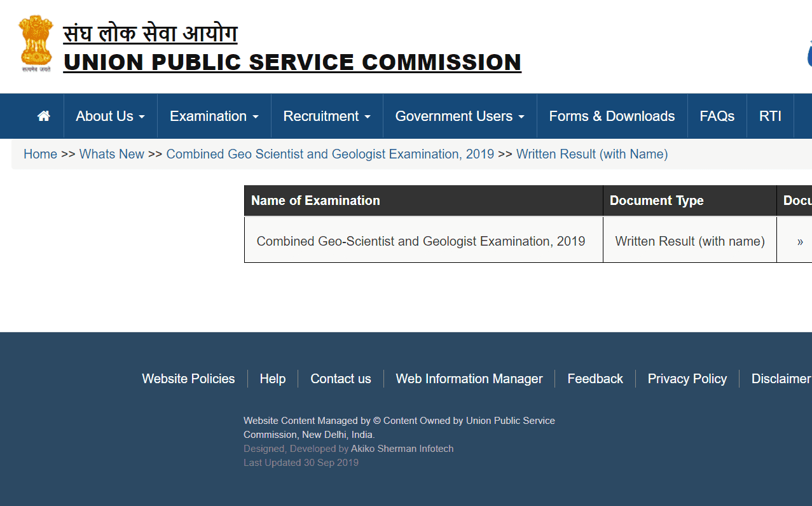Open the Privacy Policy footer link

point(687,379)
